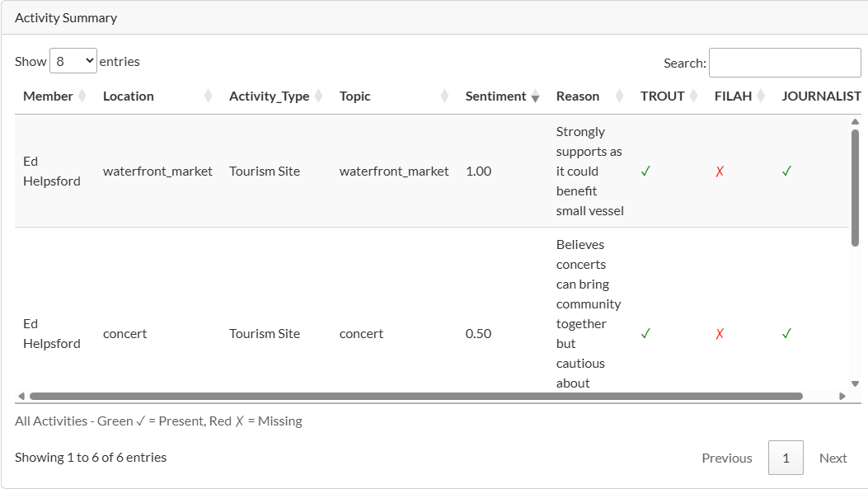Image resolution: width=868 pixels, height=489 pixels.
Task: Click green TROUT checkmark for waterfront_market row
Action: click(645, 172)
